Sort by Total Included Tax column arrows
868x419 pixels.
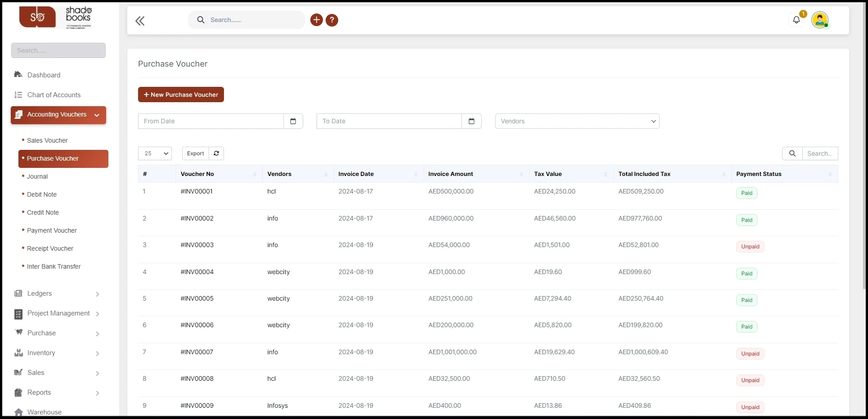pyautogui.click(x=724, y=174)
